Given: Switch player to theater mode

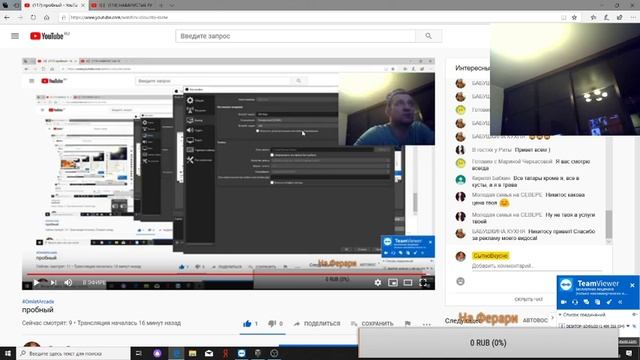Looking at the screenshot, I should pos(408,282).
